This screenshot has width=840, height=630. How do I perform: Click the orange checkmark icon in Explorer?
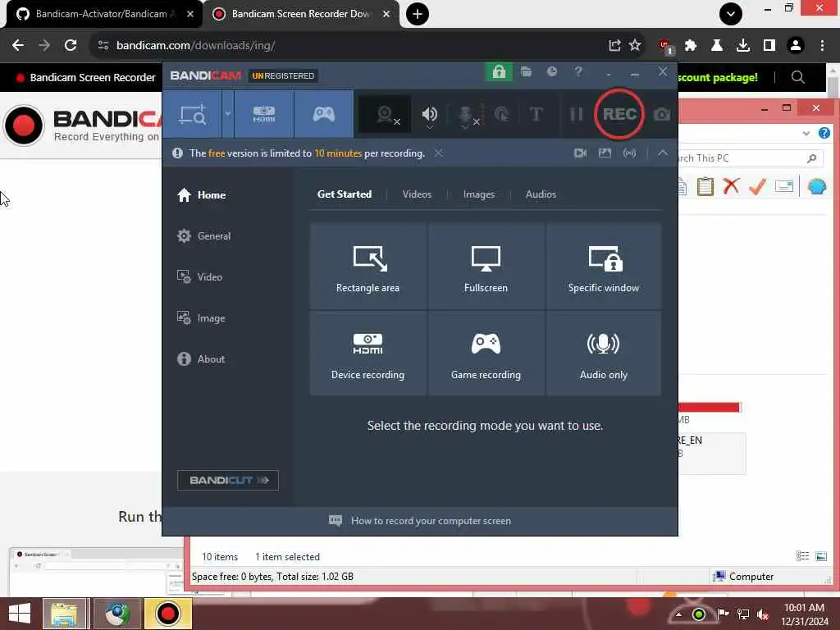(757, 186)
